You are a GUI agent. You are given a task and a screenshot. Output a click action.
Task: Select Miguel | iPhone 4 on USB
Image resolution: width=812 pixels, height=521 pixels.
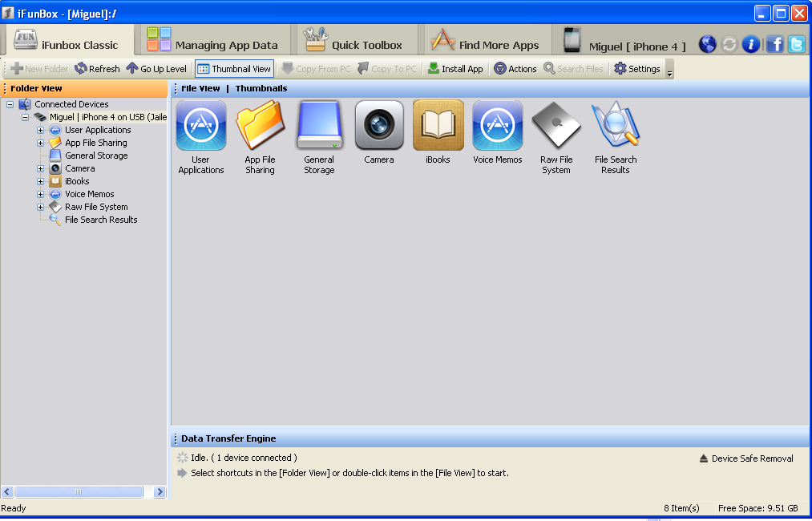(107, 118)
